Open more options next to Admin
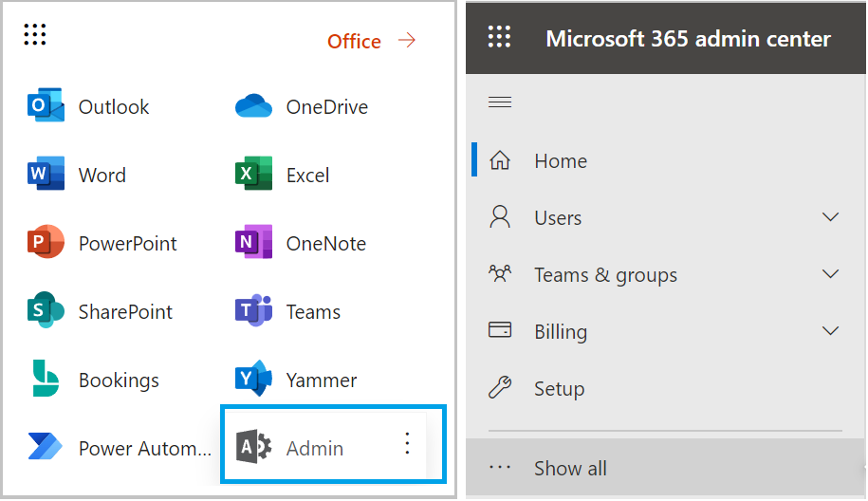 (x=407, y=443)
